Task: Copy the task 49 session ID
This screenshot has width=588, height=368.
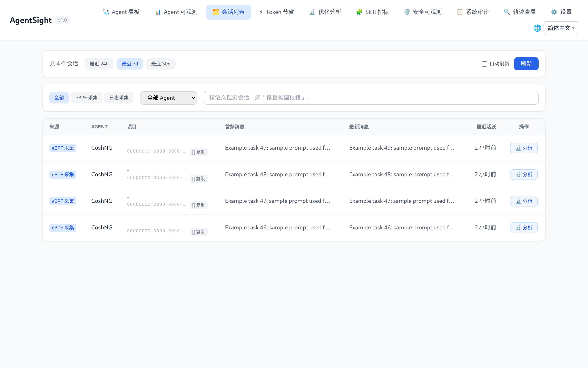Action: tap(199, 152)
